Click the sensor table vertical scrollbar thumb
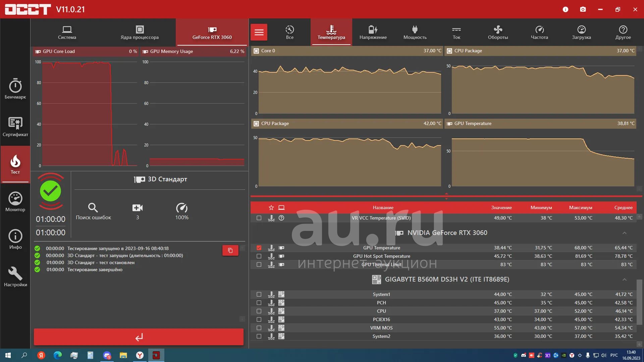 pos(639,302)
